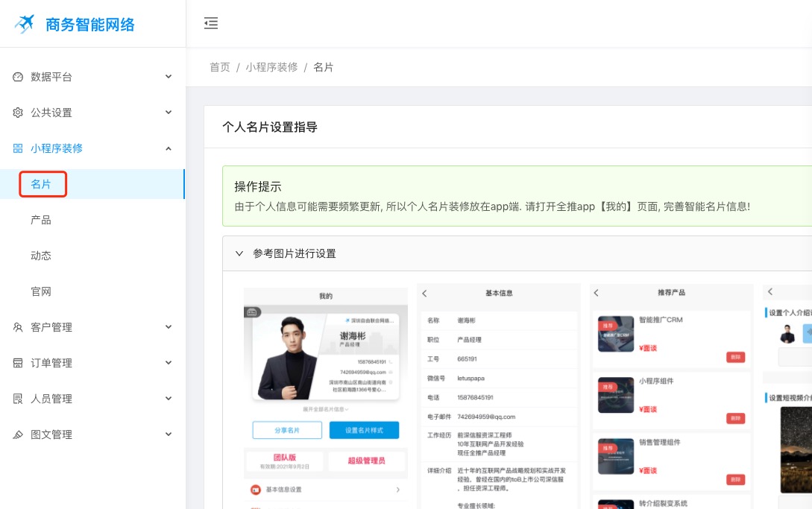Click the 操作提示 notice title
Image resolution: width=812 pixels, height=509 pixels.
(258, 187)
